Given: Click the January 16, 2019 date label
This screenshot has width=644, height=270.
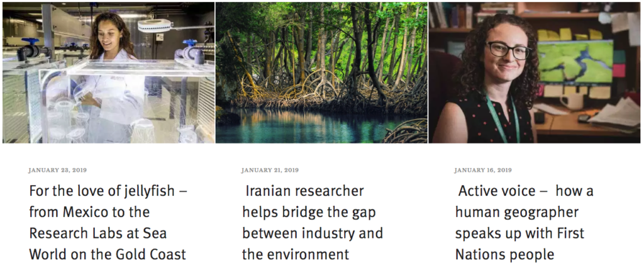Looking at the screenshot, I should coord(483,170).
